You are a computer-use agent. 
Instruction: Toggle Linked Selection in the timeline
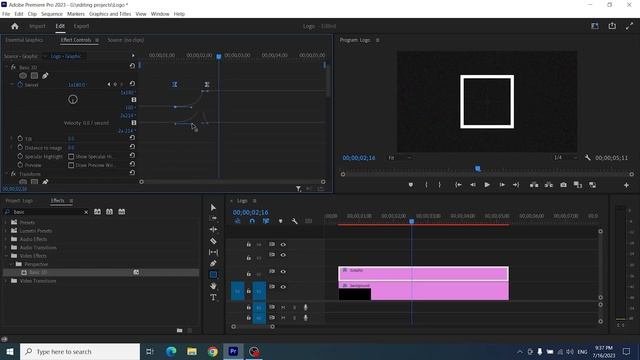(x=266, y=221)
